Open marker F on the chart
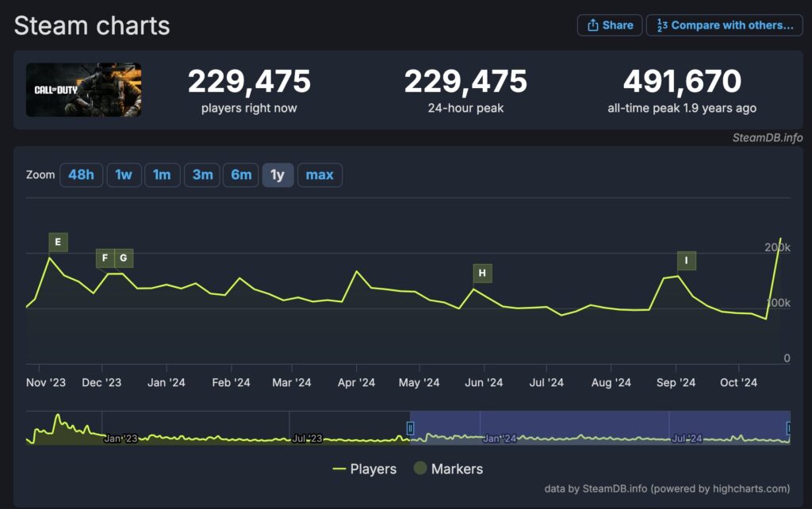Viewport: 812px width, 509px height. pos(105,258)
